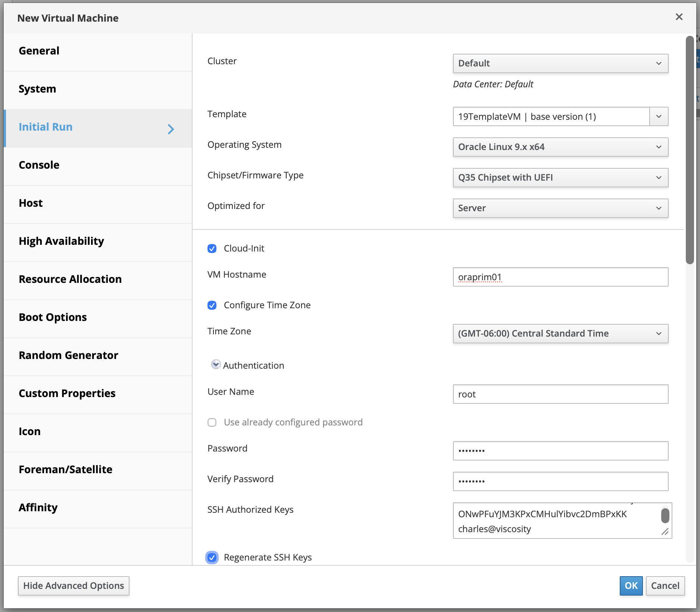This screenshot has width=700, height=612.
Task: Click the Template combo box text field
Action: pyautogui.click(x=551, y=116)
